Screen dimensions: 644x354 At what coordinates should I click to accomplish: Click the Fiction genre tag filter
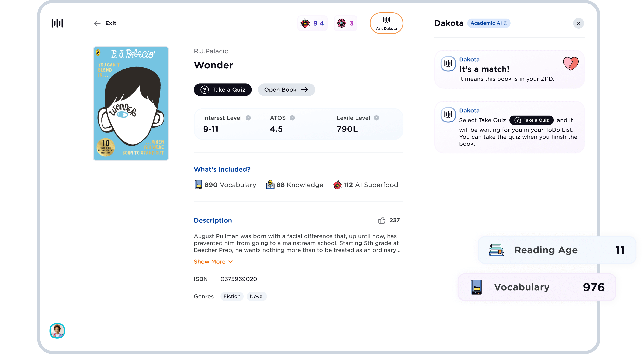[x=232, y=296]
